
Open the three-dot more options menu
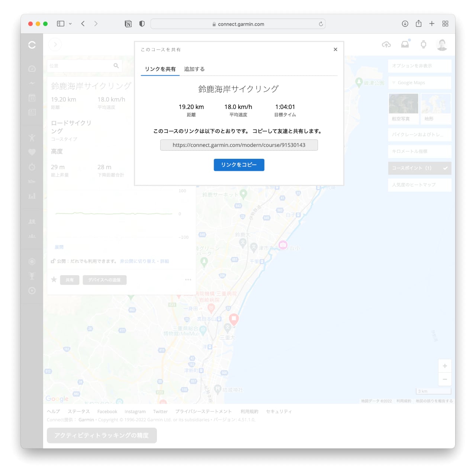[x=188, y=280]
